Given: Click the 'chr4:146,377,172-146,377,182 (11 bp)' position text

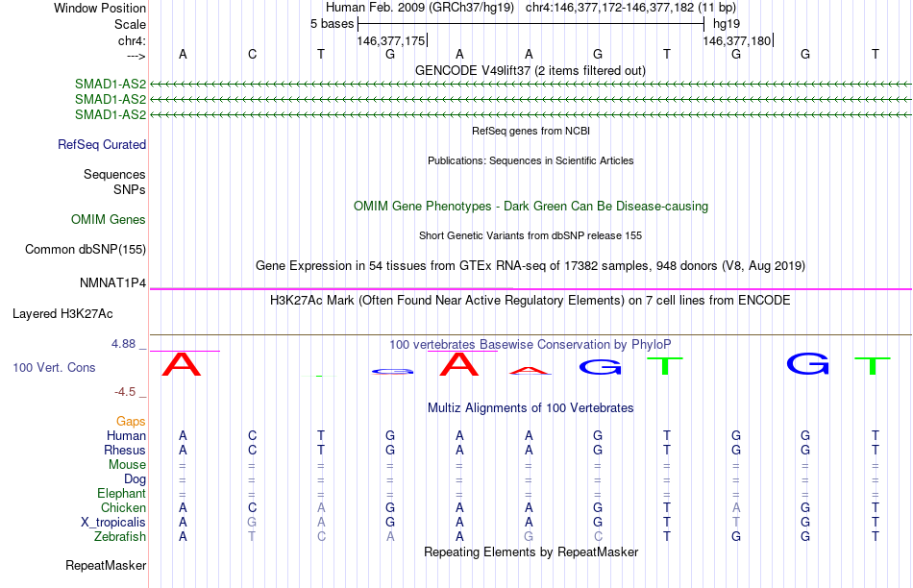Looking at the screenshot, I should [x=630, y=8].
